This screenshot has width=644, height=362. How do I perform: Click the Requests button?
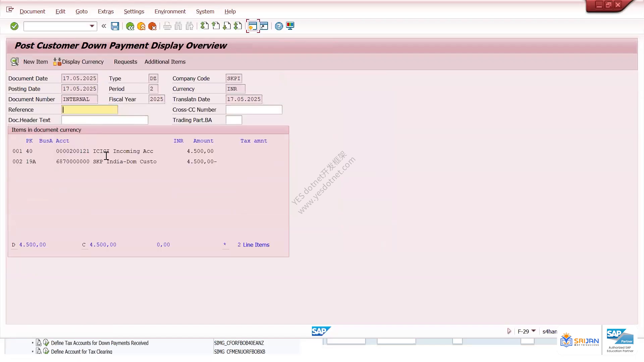point(125,62)
